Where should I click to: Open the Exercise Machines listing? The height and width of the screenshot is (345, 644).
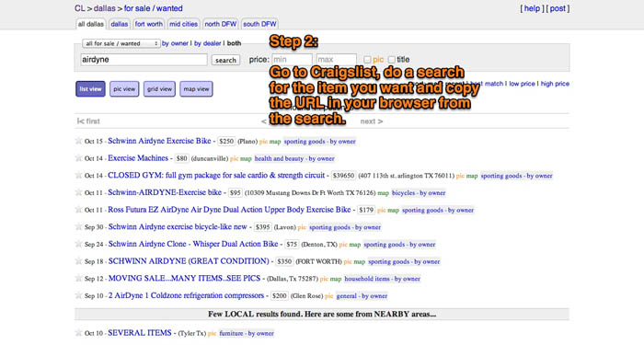coord(138,158)
